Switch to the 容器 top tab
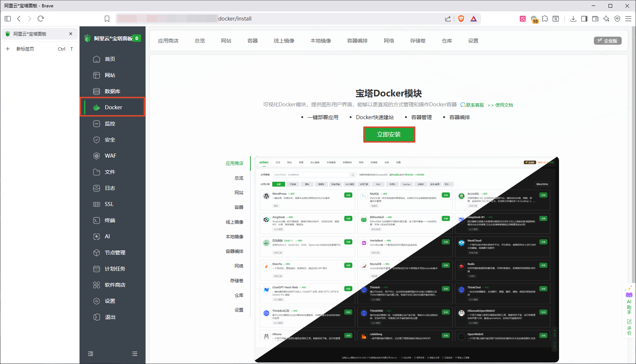 (253, 41)
